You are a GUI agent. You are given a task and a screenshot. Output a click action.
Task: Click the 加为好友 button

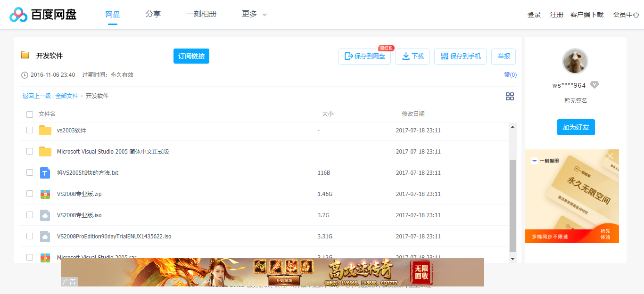[x=576, y=127]
